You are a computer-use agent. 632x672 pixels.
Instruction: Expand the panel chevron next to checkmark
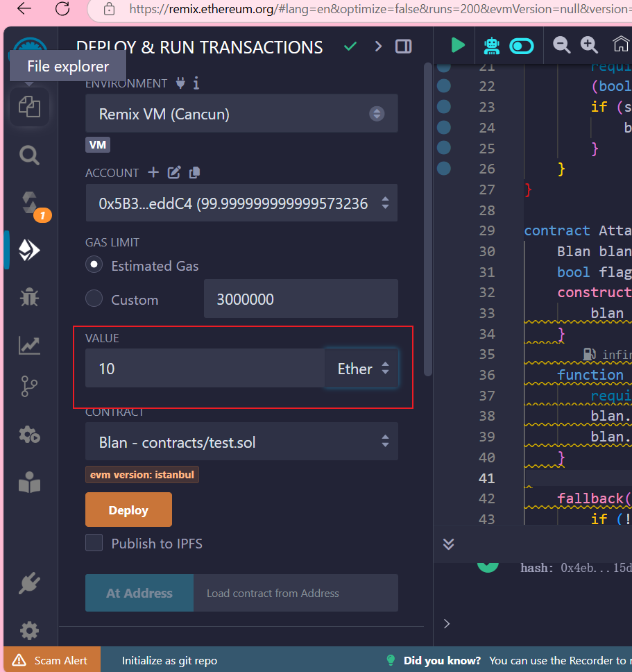(377, 47)
